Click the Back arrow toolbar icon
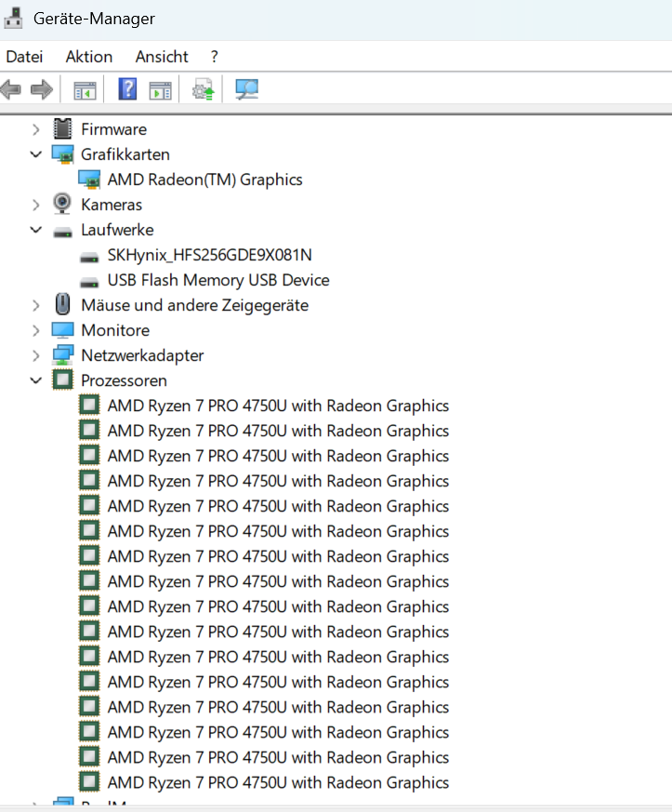Screen dimensions: 672x812 point(11,89)
